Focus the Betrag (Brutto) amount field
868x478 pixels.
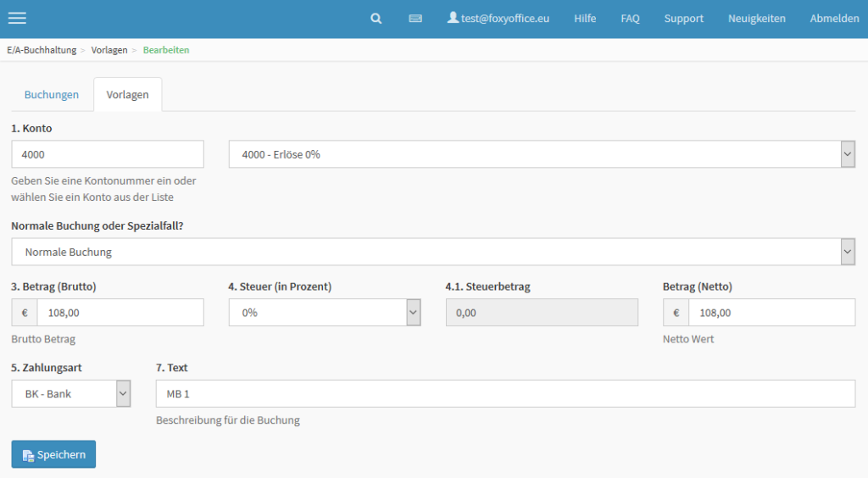coord(120,313)
